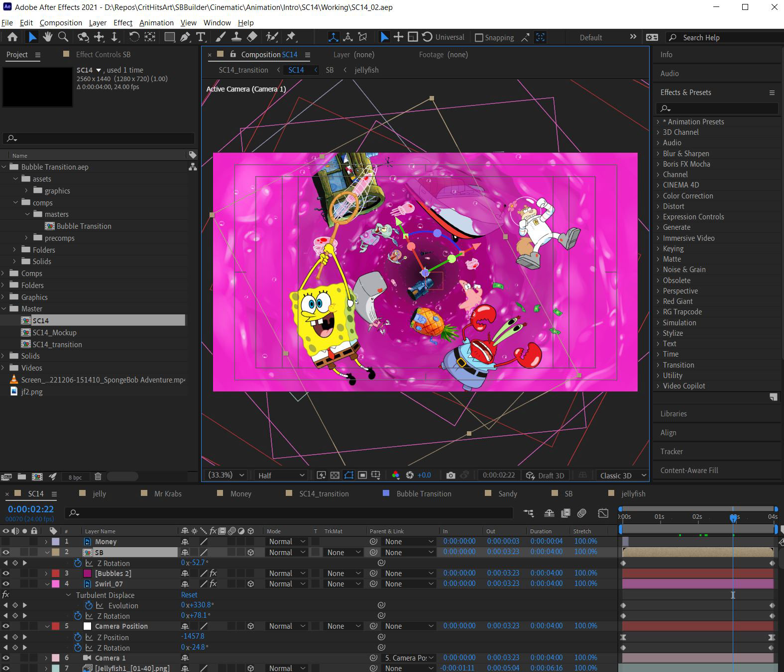Switch to the Effect Controls SB tab
The height and width of the screenshot is (672, 784).
coord(103,55)
